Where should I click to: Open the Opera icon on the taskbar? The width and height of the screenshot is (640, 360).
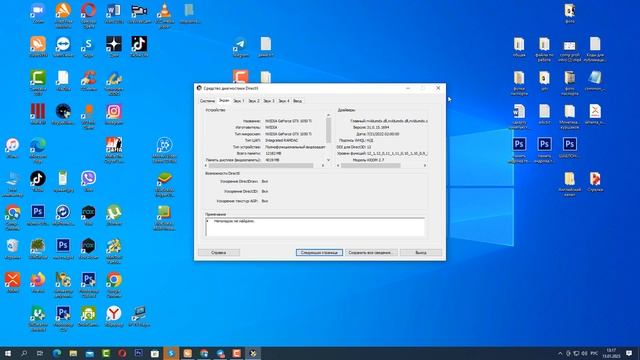[x=122, y=353]
